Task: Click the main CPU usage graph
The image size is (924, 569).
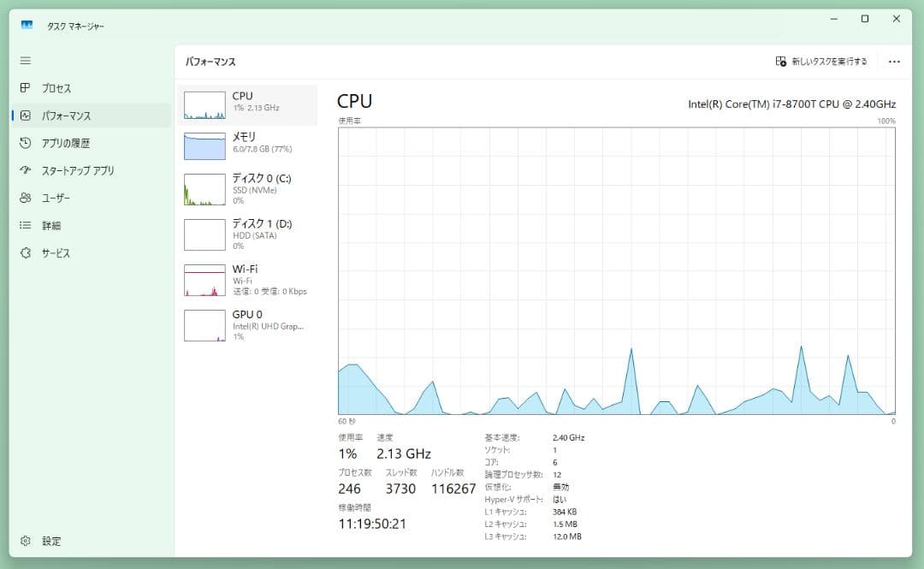Action: point(616,270)
